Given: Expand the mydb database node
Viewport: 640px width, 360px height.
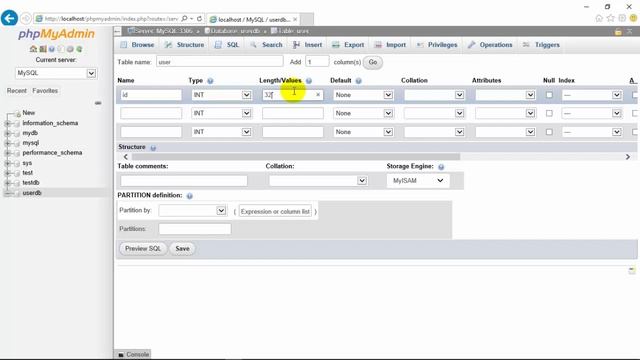Looking at the screenshot, I should pyautogui.click(x=7, y=133).
